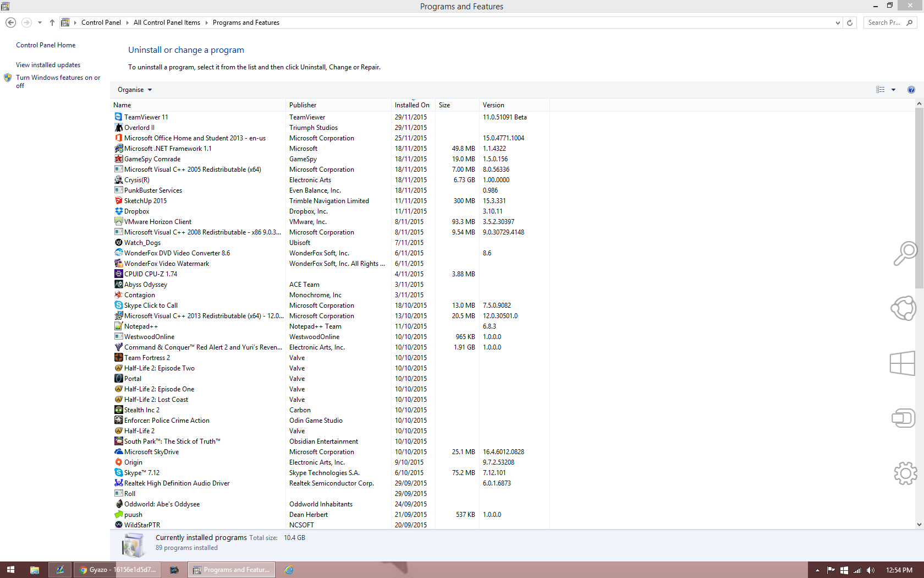Click the Microsoft SkyDrive icon
Image resolution: width=924 pixels, height=578 pixels.
118,451
